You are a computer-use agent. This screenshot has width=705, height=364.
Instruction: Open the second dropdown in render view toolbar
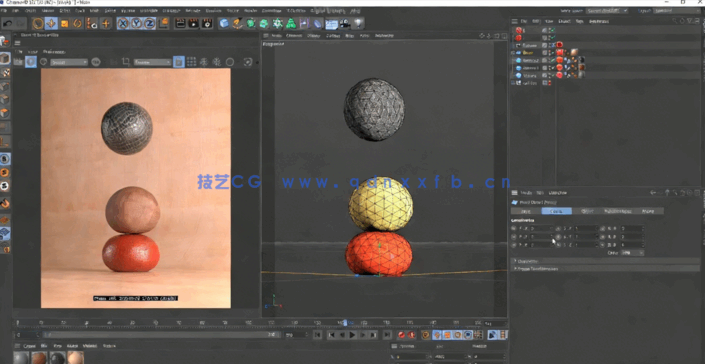152,62
